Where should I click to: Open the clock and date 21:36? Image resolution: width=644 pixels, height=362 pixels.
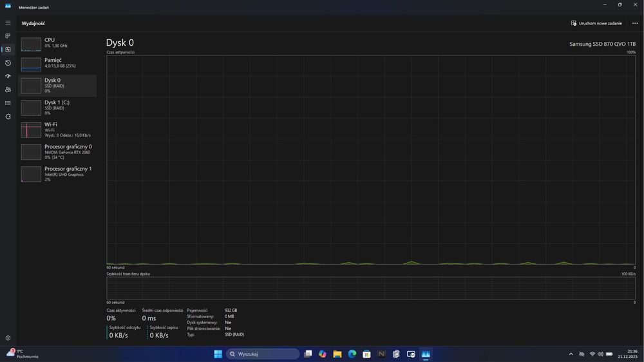627,354
